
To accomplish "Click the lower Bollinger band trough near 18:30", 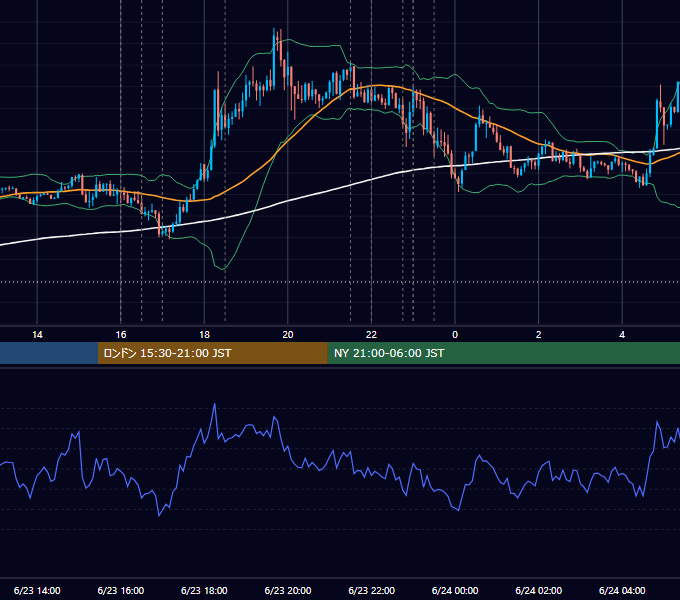I will (x=223, y=269).
